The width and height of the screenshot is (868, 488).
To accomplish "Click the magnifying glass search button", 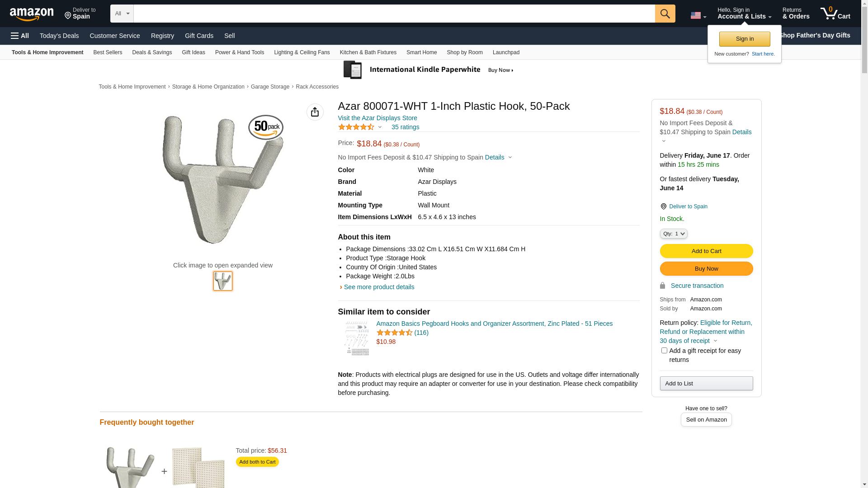I will (665, 14).
